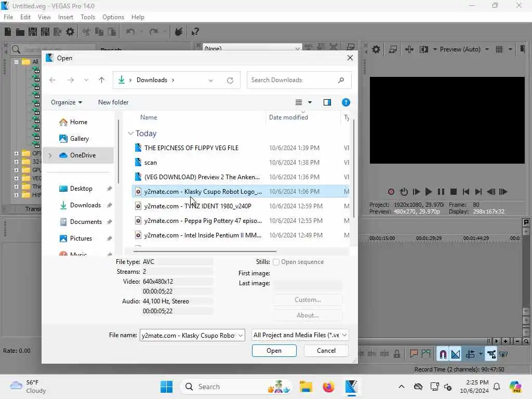Refresh the Downloads folder listing
Image resolution: width=532 pixels, height=399 pixels.
230,81
